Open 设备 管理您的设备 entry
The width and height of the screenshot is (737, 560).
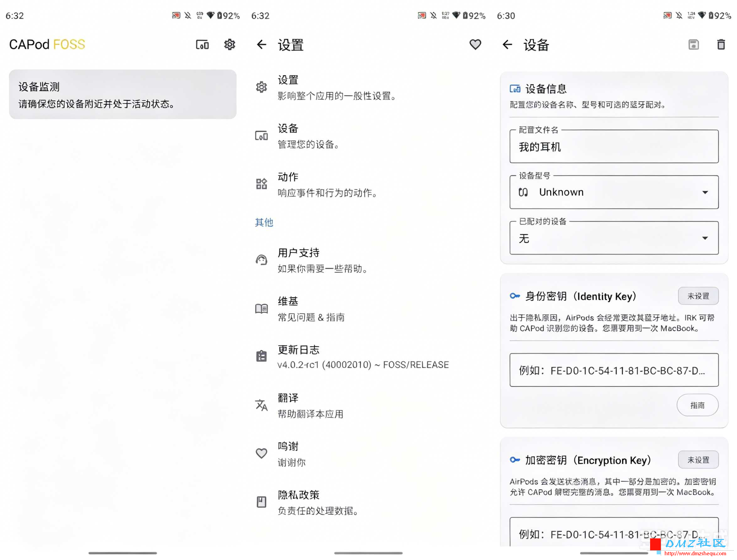(x=368, y=136)
